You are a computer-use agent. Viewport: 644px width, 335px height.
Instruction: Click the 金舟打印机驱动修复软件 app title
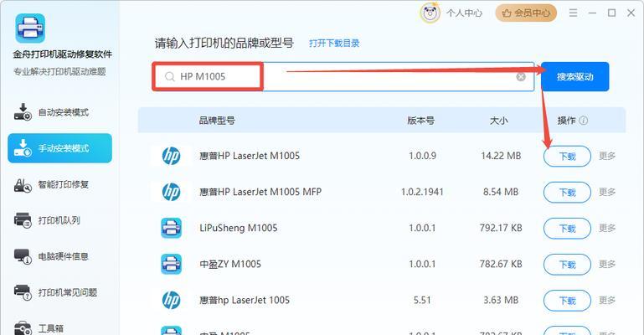[x=63, y=54]
